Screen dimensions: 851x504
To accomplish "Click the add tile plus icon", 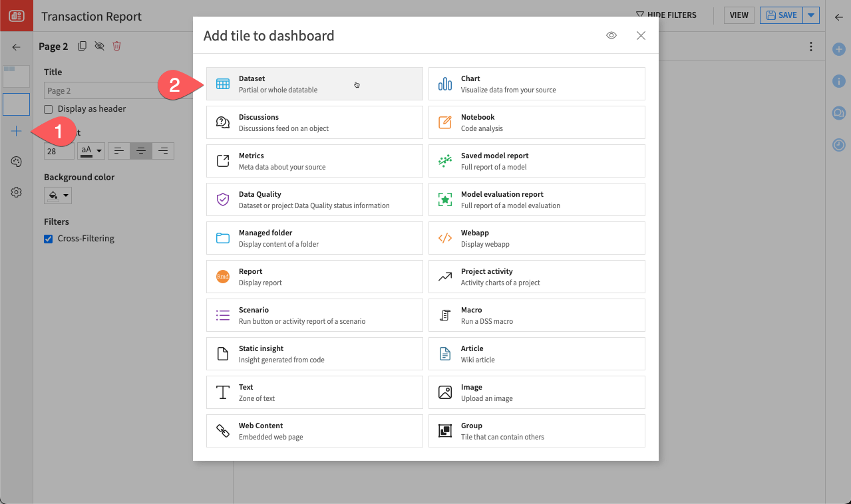I will pos(16,131).
